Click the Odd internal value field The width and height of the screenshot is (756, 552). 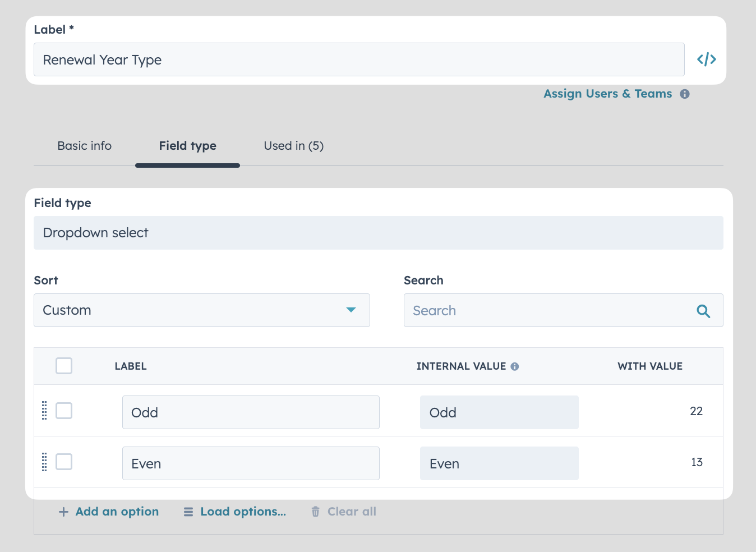click(x=499, y=412)
